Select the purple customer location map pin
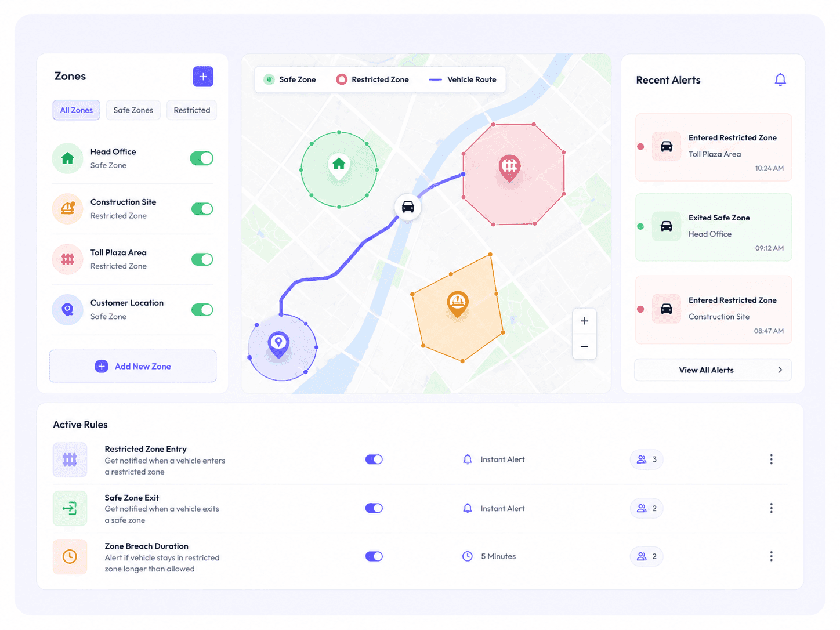 (x=278, y=344)
